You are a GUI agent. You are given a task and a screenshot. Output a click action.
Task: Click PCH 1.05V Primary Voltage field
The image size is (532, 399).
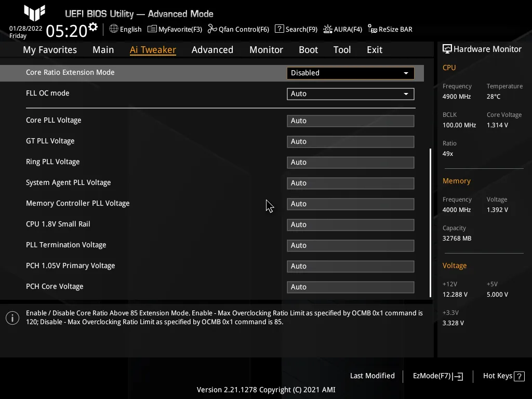click(351, 266)
